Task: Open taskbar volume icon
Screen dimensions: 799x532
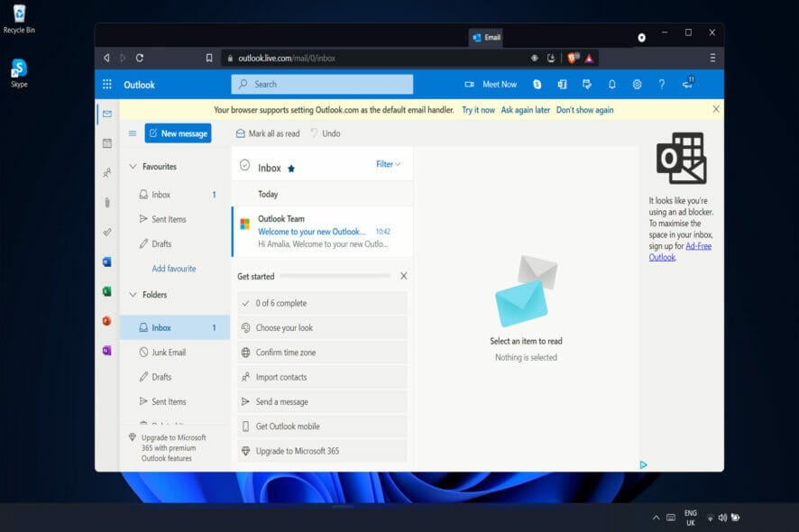Action: 722,518
